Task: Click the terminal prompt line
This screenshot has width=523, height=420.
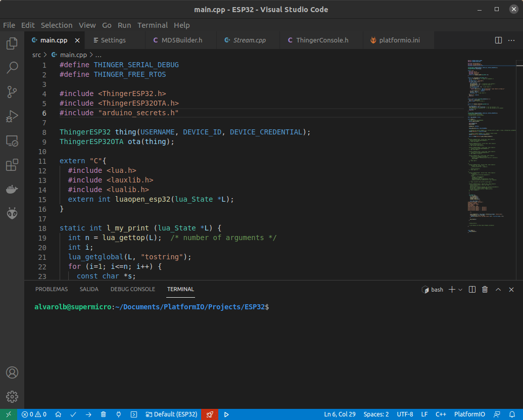Action: [152, 307]
